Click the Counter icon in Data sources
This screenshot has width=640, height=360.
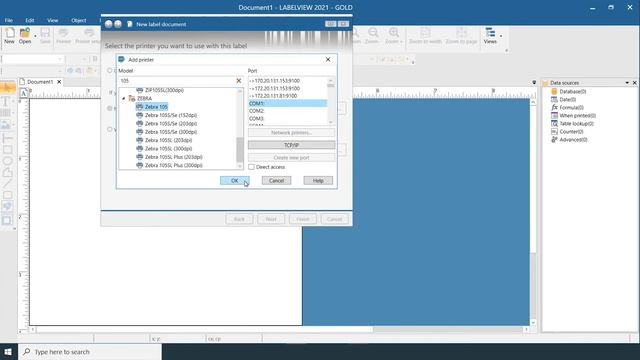554,131
